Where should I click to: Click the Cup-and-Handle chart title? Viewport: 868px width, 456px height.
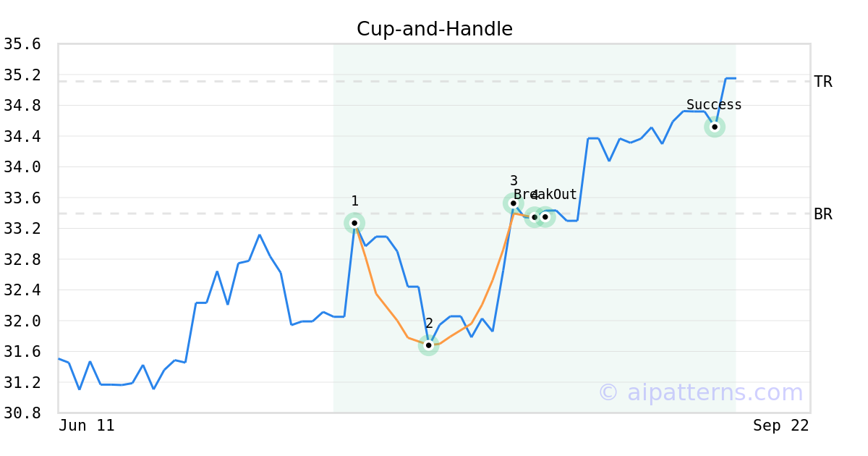(435, 29)
